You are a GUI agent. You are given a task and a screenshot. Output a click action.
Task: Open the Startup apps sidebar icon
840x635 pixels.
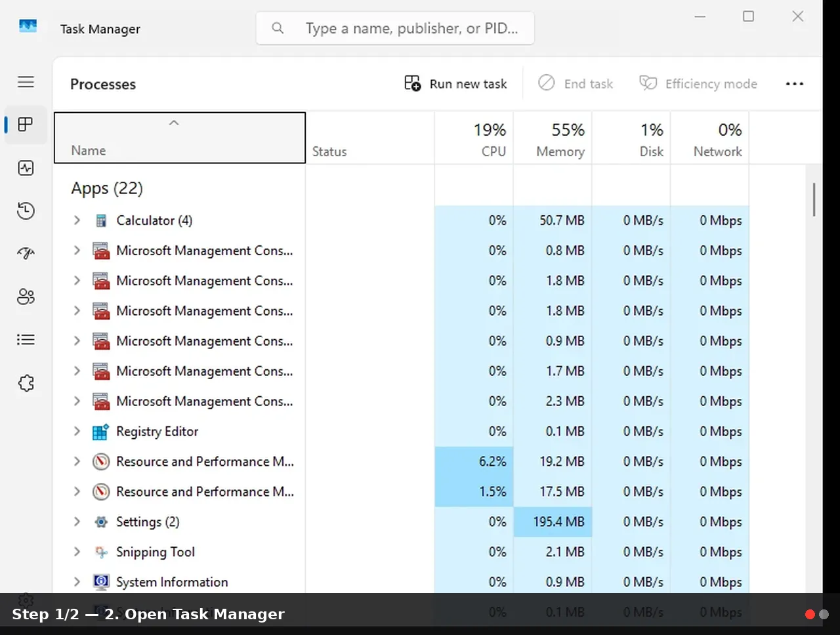tap(26, 253)
